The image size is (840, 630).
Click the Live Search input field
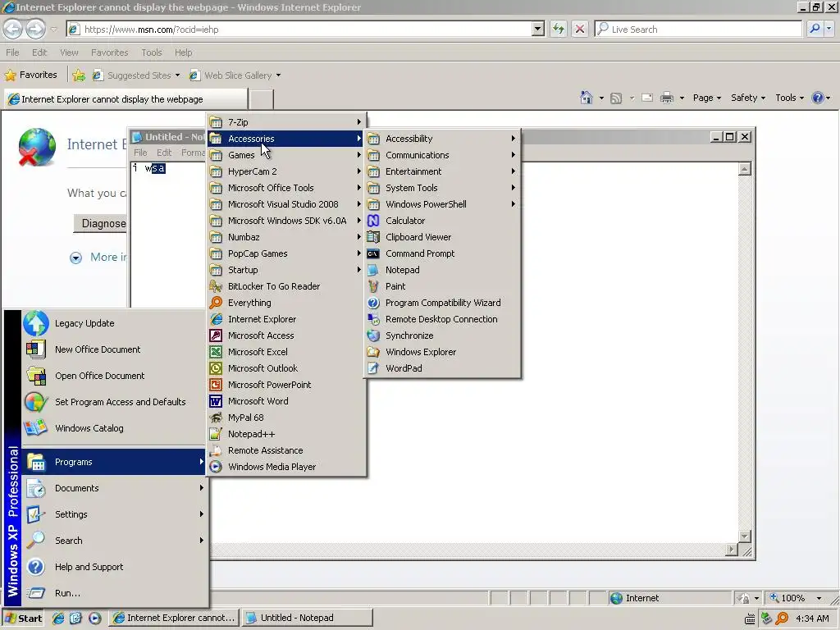[698, 30]
